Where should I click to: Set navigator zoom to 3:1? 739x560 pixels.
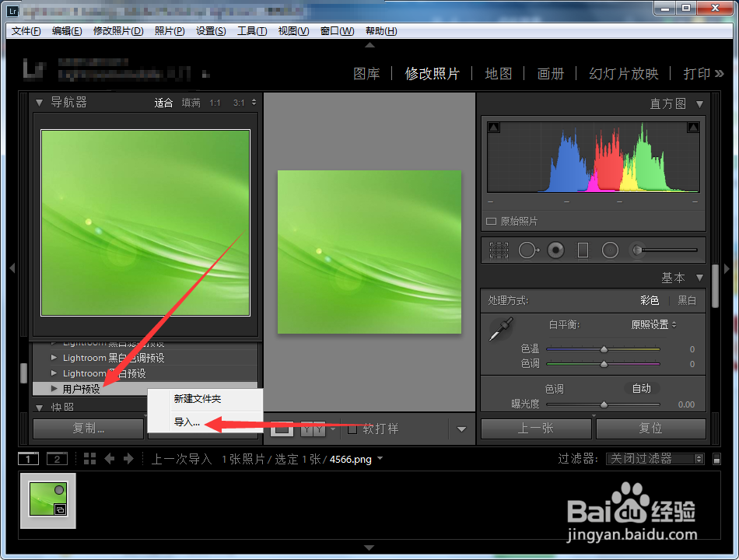(x=239, y=103)
